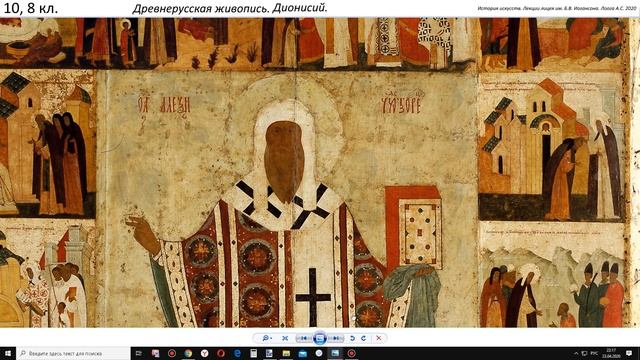Image resolution: width=640 pixels, height=360 pixels.
Task: Delete the image with red X
Action: pos(378,338)
